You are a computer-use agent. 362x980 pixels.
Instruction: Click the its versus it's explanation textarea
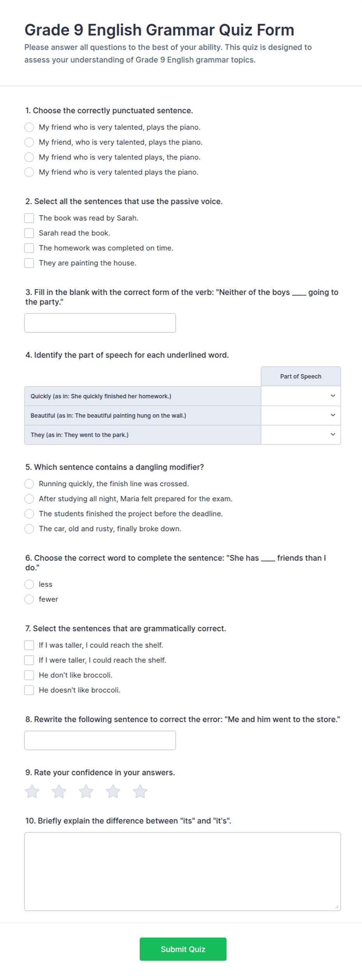183,871
